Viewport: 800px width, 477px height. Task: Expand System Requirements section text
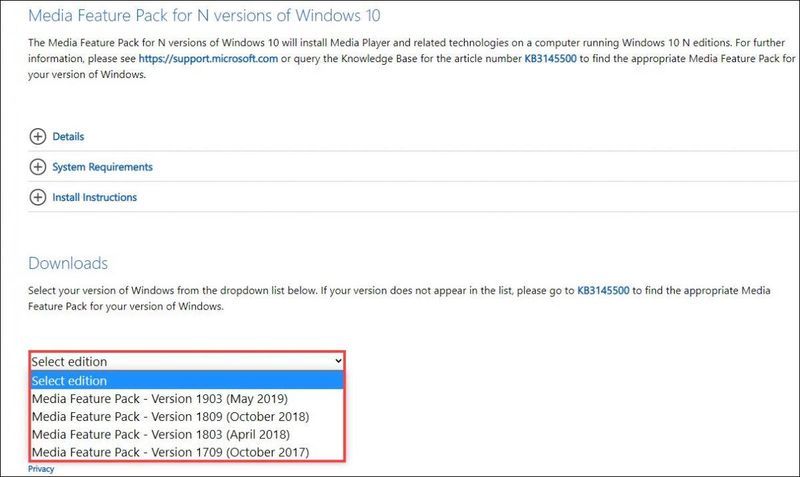[x=103, y=167]
